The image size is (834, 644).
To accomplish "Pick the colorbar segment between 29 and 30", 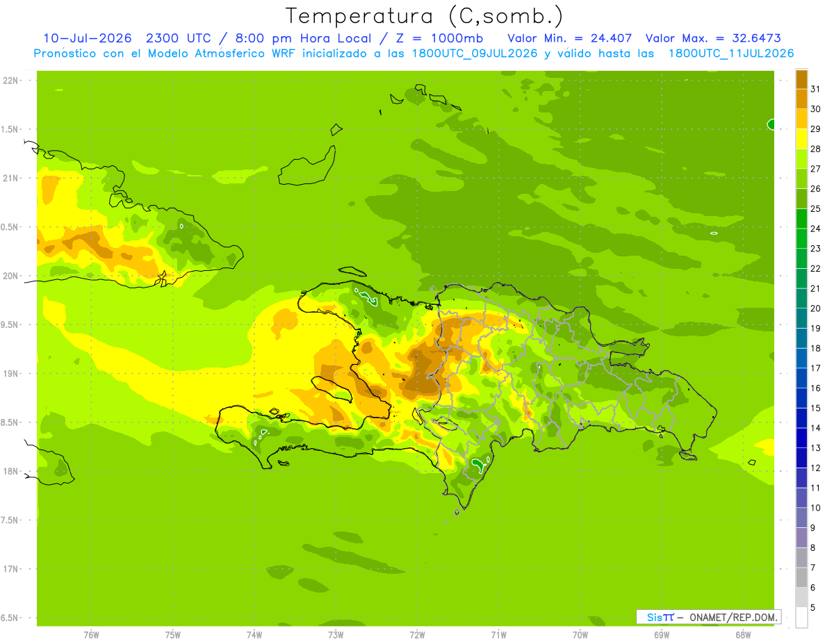I will (x=802, y=119).
